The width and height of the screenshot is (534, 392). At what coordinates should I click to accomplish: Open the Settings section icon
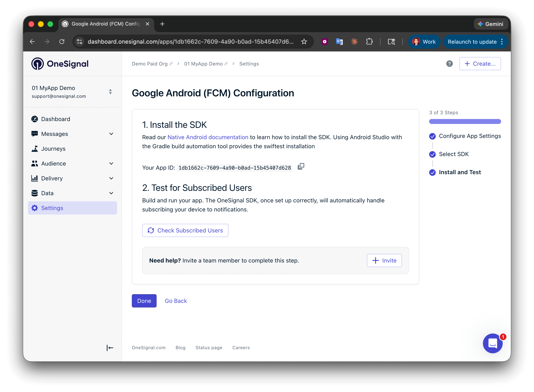(35, 208)
